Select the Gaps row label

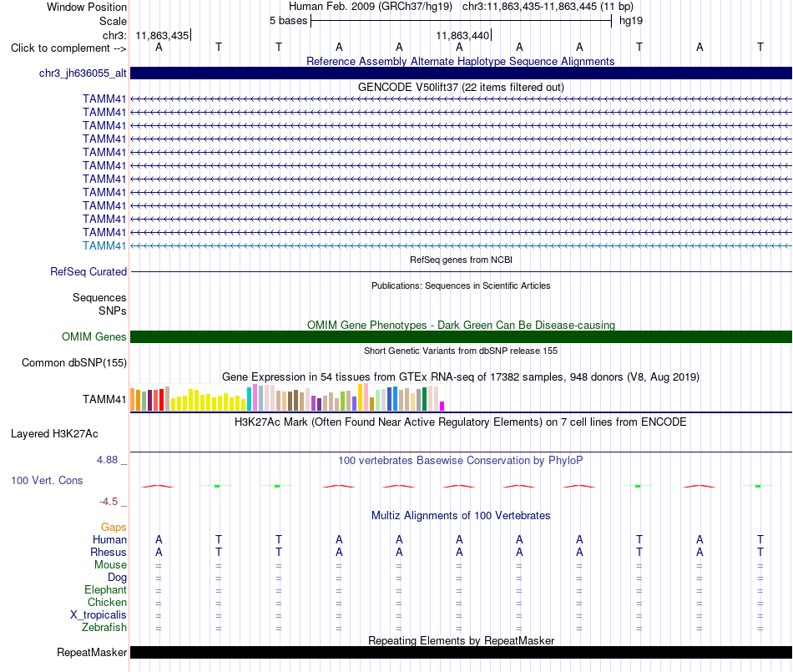[x=114, y=528]
